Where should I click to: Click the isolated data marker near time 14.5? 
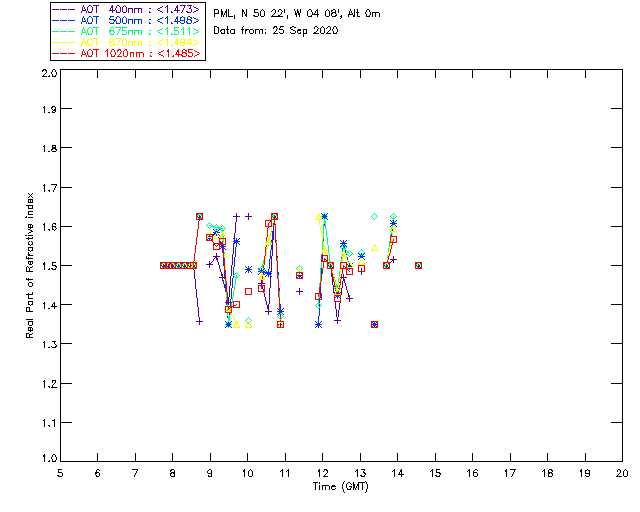418,265
